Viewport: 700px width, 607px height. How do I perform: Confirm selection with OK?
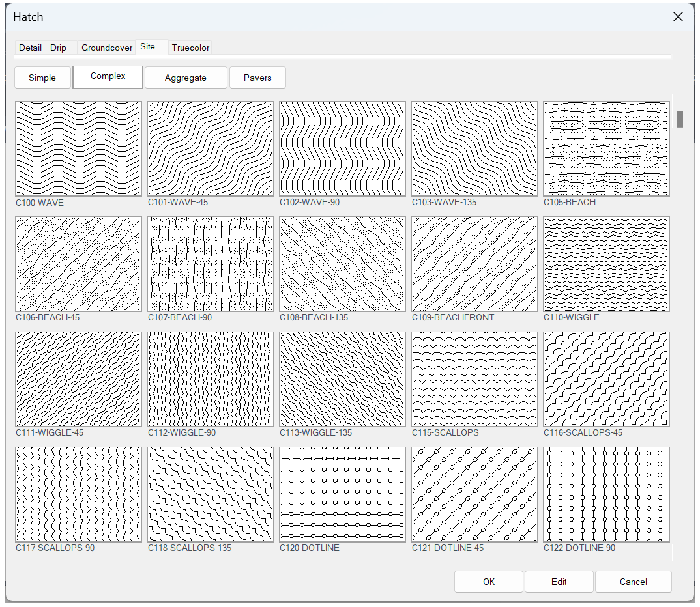[488, 582]
